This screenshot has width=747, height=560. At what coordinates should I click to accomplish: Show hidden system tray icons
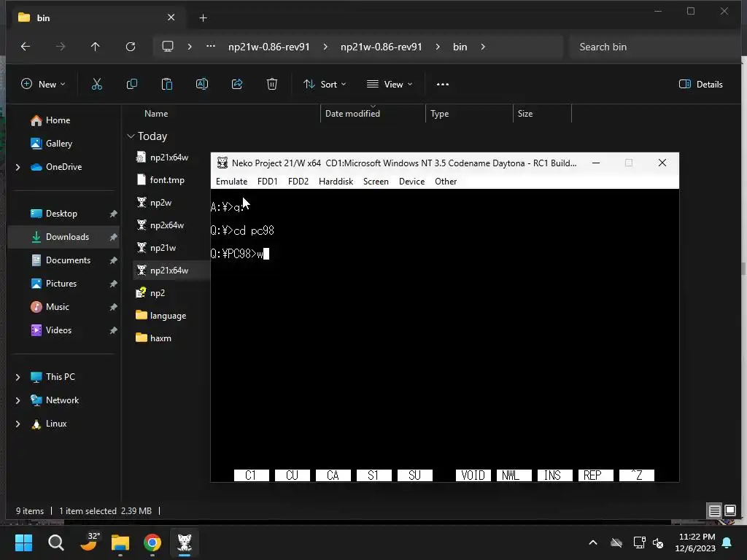point(593,542)
